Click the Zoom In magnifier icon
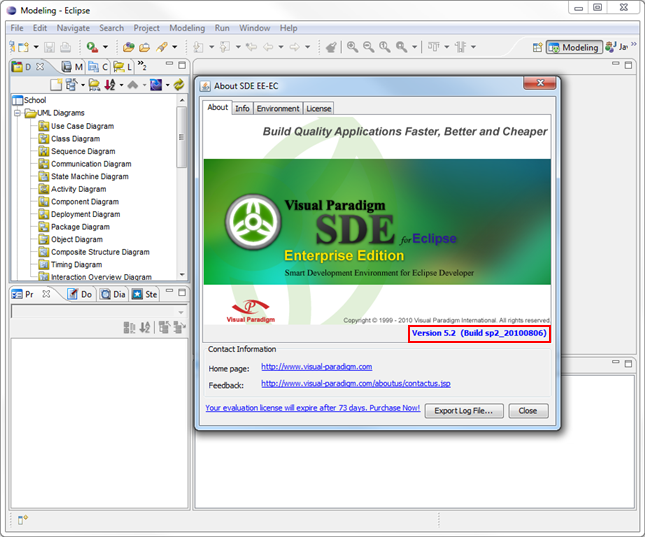 [352, 47]
